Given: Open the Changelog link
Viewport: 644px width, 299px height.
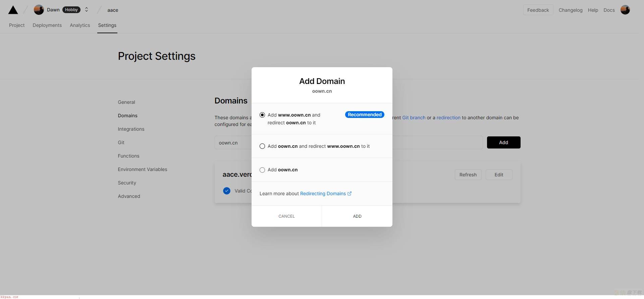Looking at the screenshot, I should 571,10.
